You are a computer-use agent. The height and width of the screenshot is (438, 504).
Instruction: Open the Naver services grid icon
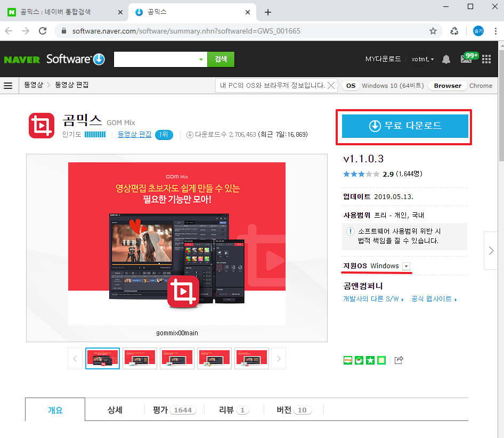[486, 59]
